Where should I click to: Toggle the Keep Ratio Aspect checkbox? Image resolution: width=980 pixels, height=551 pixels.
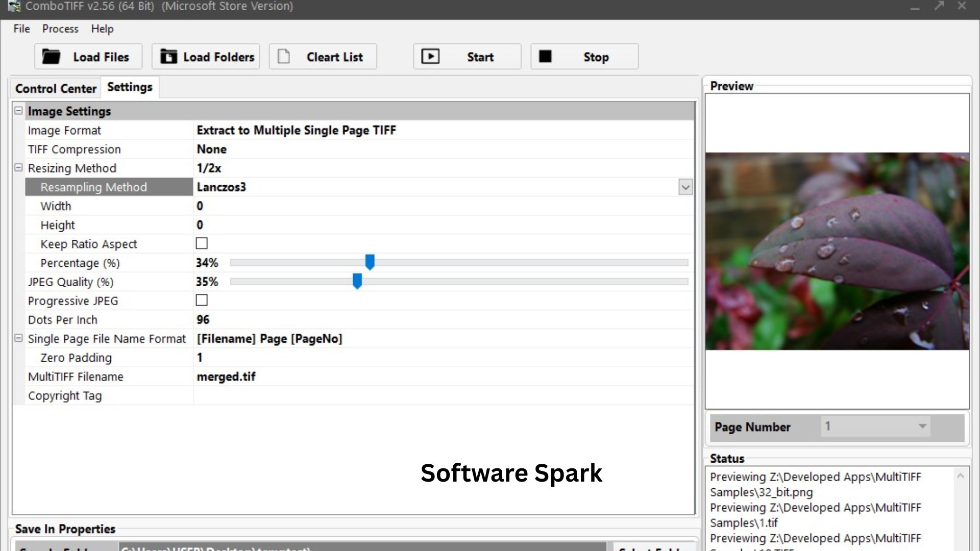[x=202, y=243]
